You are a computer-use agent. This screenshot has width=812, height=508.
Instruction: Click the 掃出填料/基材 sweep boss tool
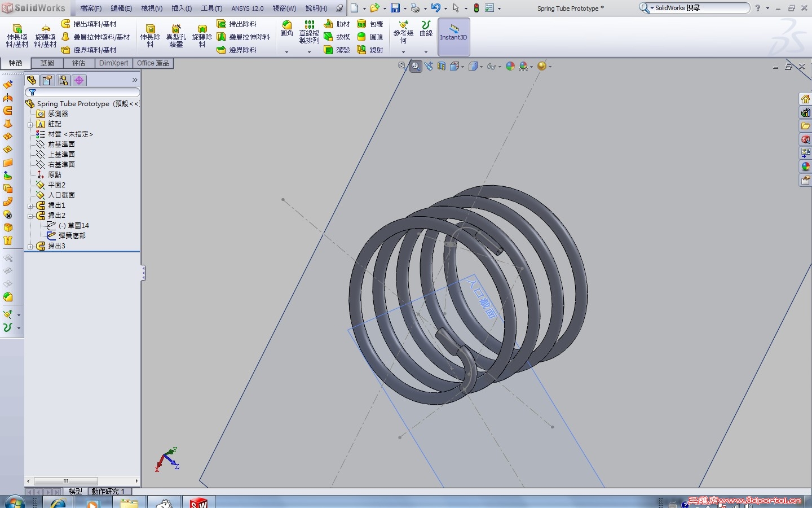point(89,24)
